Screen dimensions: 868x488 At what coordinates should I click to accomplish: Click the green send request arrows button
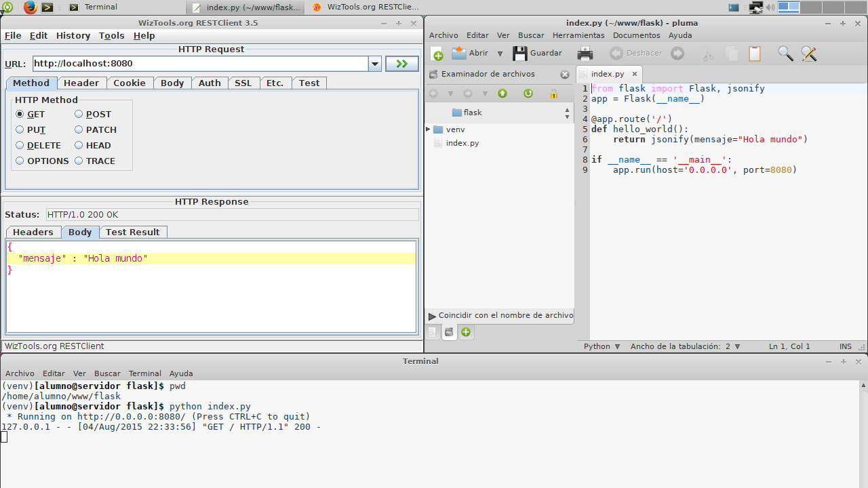401,64
